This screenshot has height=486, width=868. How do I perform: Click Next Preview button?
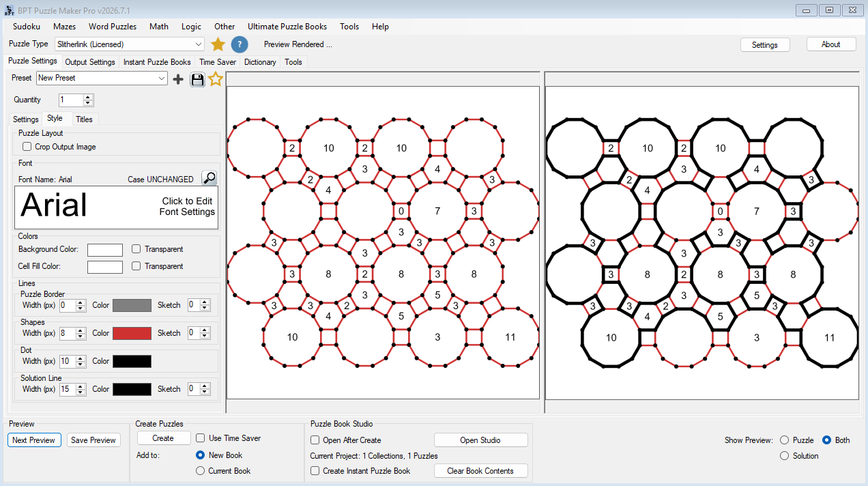pyautogui.click(x=34, y=440)
